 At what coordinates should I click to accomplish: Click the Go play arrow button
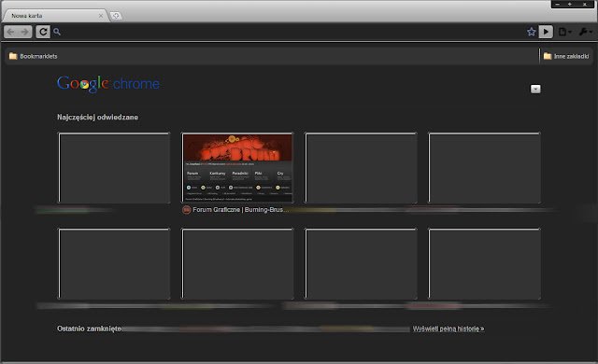(x=546, y=32)
